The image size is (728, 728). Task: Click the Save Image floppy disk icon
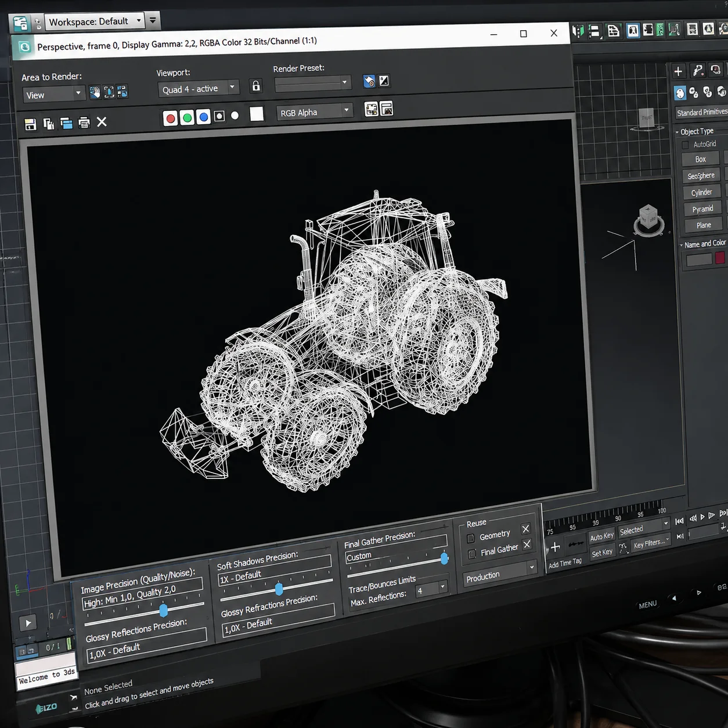click(30, 124)
